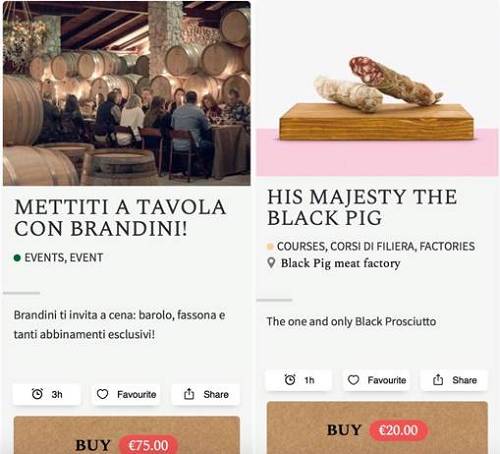The image size is (500, 454).
Task: Click the share icon on Brandini card
Action: [x=189, y=394]
